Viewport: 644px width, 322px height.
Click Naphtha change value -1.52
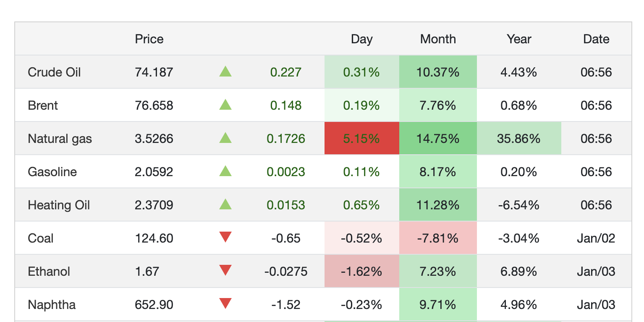[x=285, y=305]
